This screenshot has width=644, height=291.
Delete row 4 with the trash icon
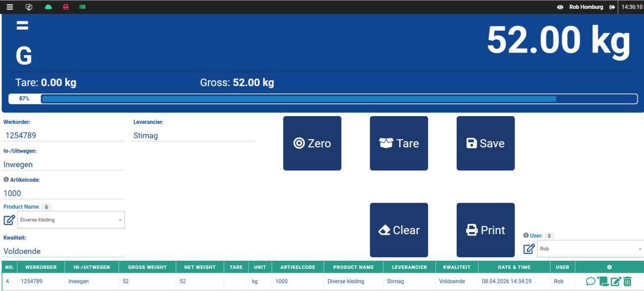click(x=627, y=282)
